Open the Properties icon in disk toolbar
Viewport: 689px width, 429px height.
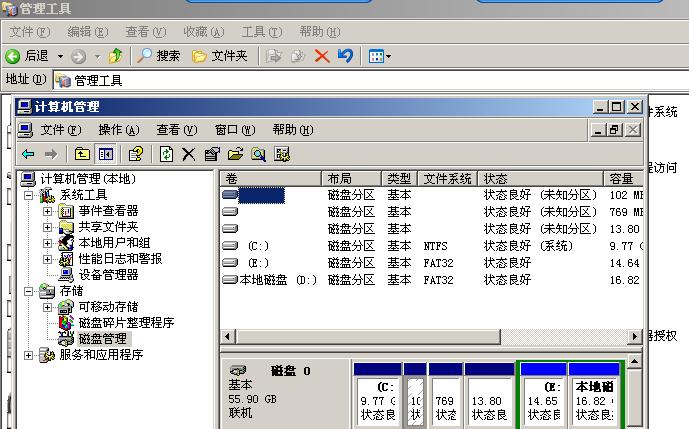pyautogui.click(x=212, y=154)
